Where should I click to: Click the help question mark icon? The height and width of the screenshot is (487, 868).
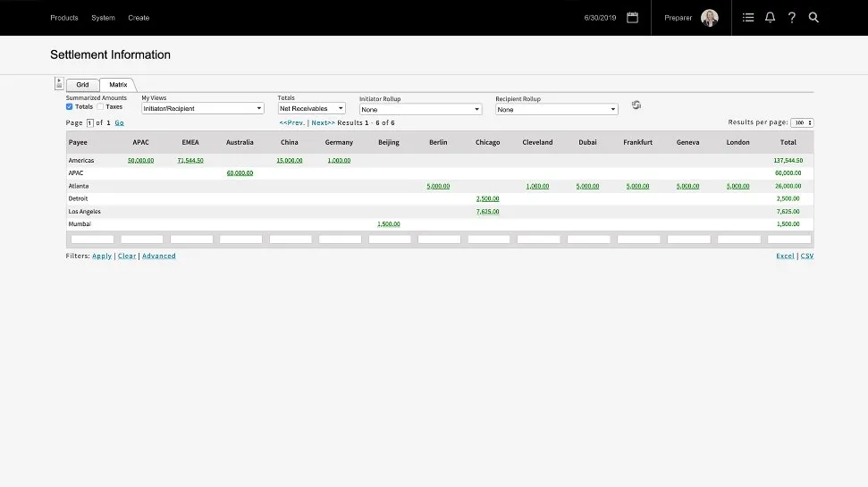(791, 18)
